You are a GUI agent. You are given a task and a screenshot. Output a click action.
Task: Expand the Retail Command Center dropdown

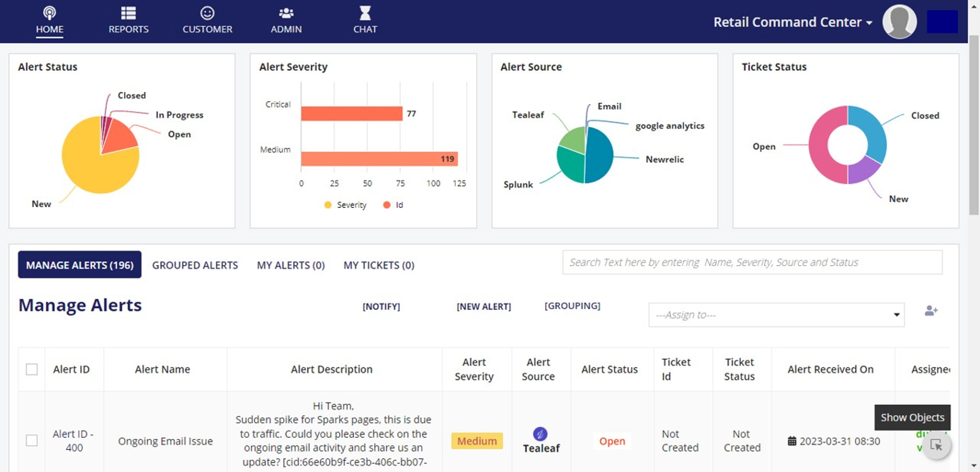(x=793, y=22)
